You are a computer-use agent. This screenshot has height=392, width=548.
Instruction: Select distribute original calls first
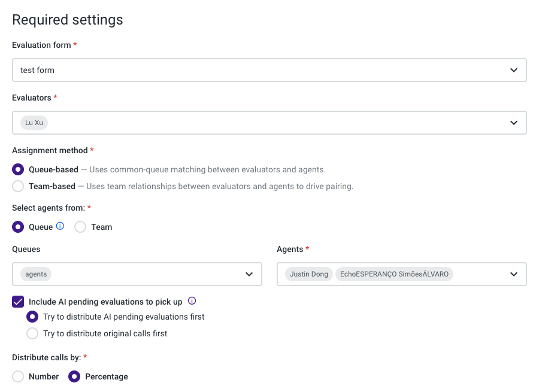coord(32,334)
